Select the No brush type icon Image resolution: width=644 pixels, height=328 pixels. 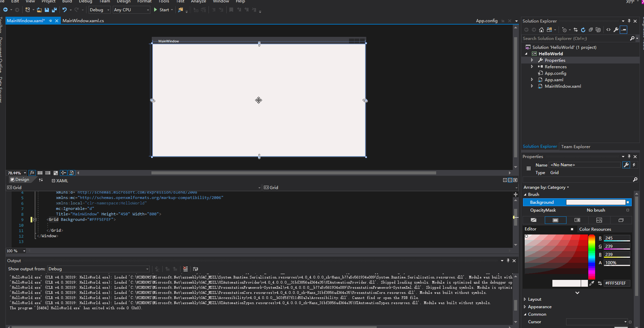[534, 220]
